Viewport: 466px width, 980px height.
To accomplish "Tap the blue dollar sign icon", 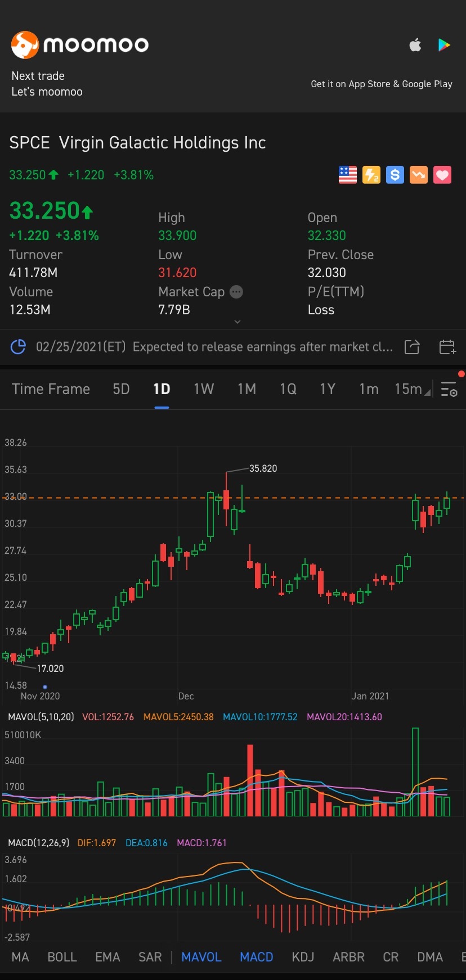I will [x=395, y=175].
